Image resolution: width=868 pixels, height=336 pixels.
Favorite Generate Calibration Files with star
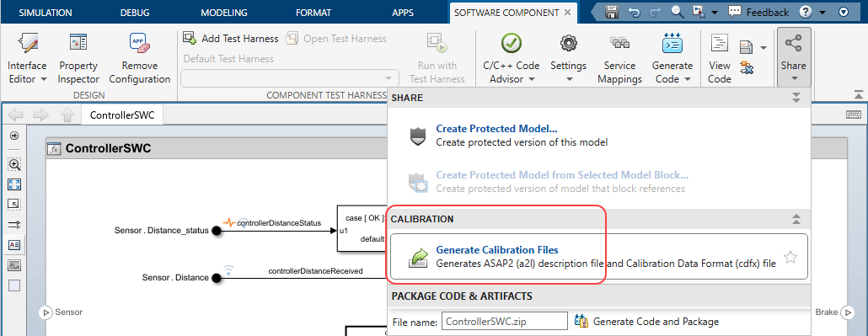[791, 257]
